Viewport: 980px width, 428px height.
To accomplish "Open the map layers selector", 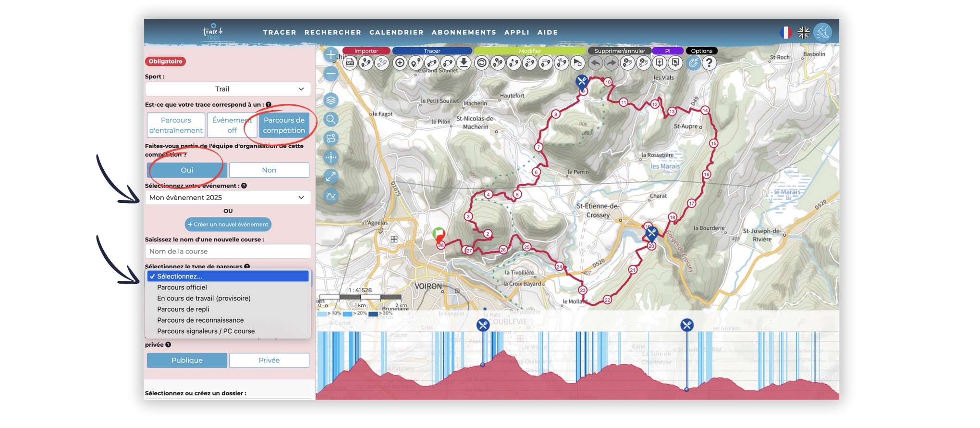I will (x=331, y=100).
